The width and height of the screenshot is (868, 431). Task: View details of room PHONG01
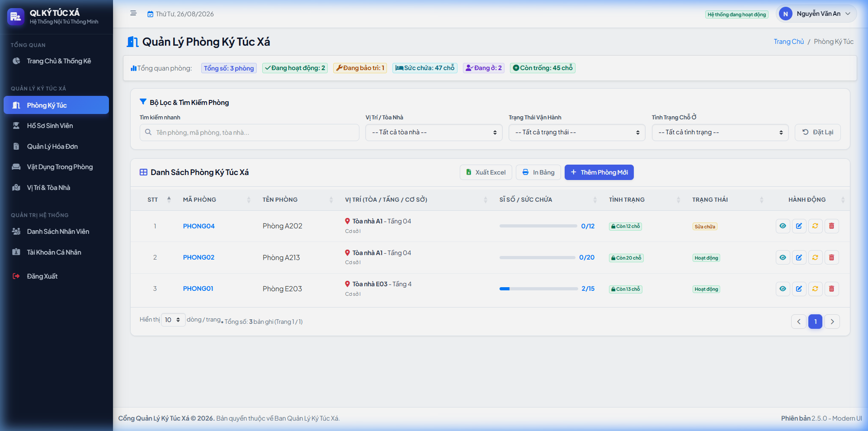tap(783, 289)
